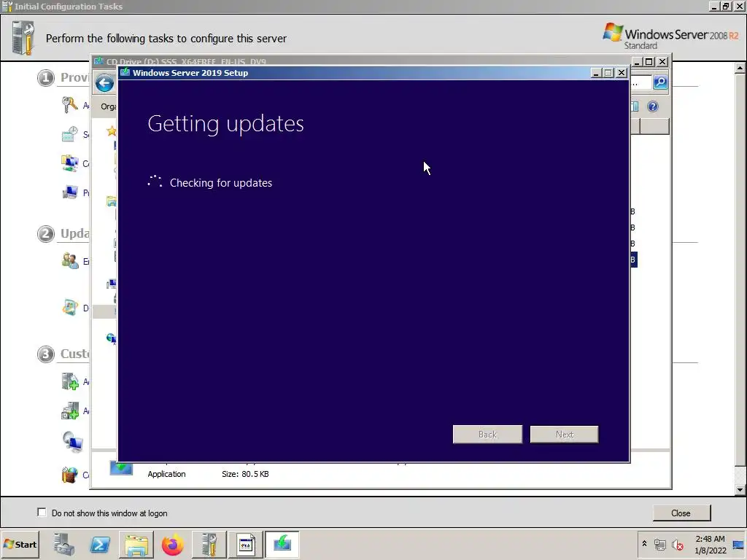Click the setup application icon in details pane
This screenshot has height=560, width=747.
coord(121,469)
